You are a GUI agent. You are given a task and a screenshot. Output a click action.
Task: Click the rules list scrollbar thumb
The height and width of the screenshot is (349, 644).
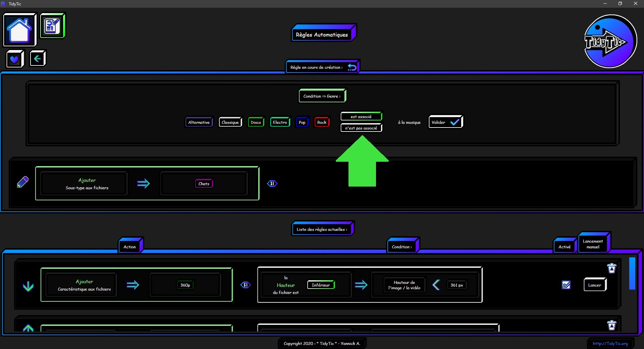pos(632,273)
